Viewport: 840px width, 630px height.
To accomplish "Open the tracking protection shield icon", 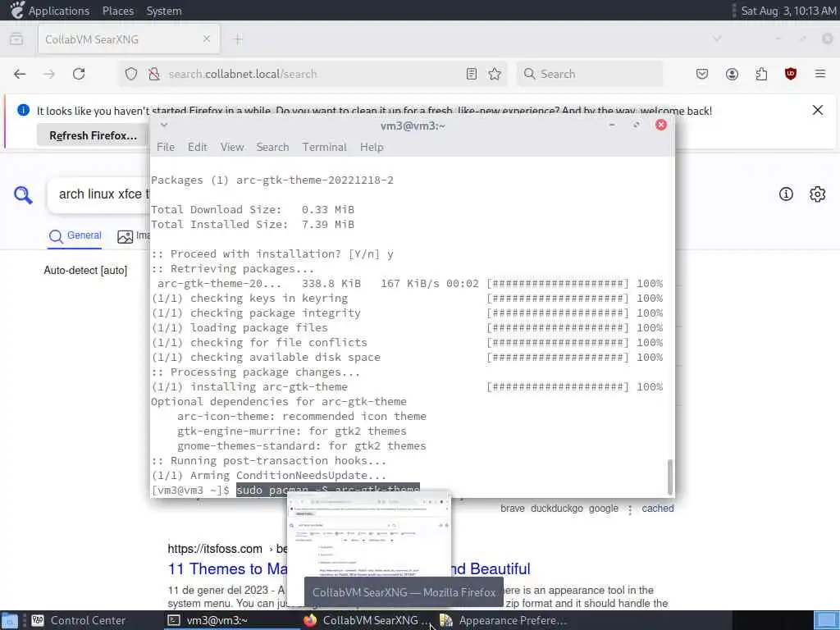I will click(131, 74).
